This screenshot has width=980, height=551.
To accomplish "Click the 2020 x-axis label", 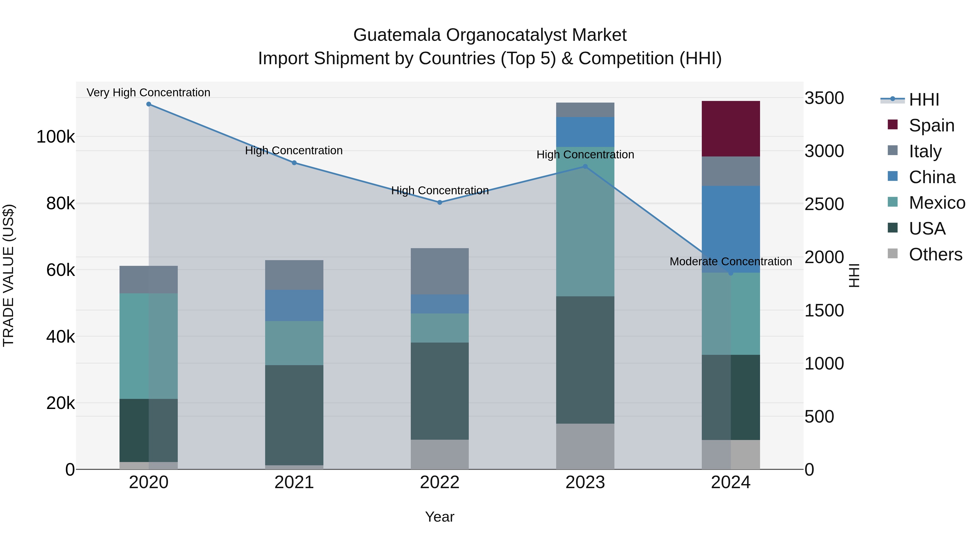I will click(149, 482).
